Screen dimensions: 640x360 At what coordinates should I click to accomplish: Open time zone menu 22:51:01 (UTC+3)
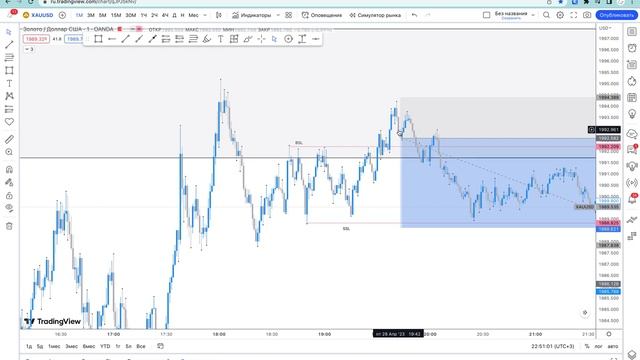pos(553,346)
